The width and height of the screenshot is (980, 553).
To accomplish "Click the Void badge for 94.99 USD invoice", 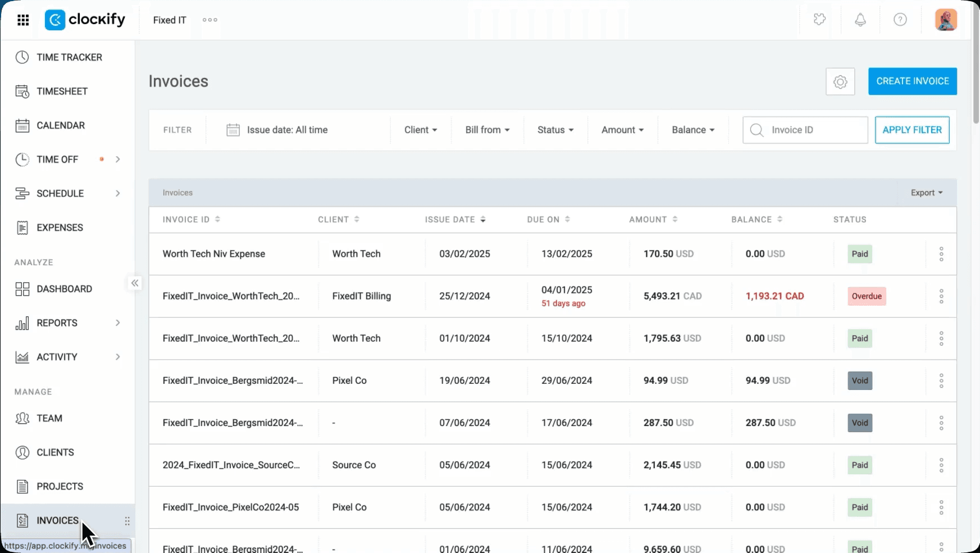I will 860,380.
